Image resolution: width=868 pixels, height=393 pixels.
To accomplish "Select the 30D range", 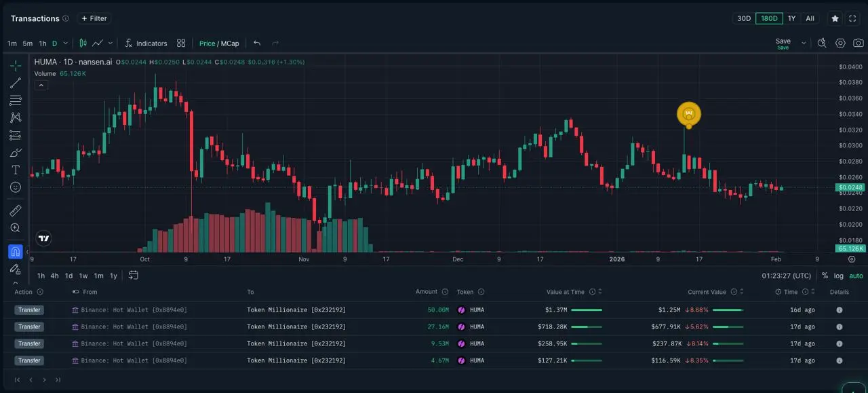I will pos(744,18).
